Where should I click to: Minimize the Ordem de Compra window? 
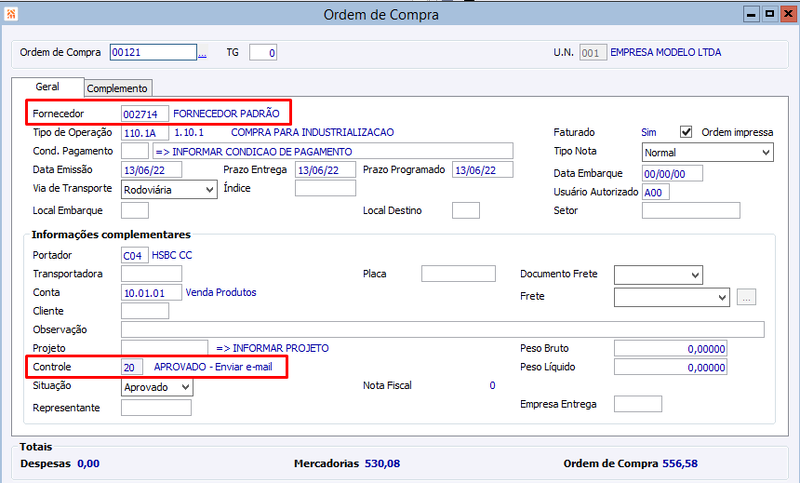coord(751,14)
